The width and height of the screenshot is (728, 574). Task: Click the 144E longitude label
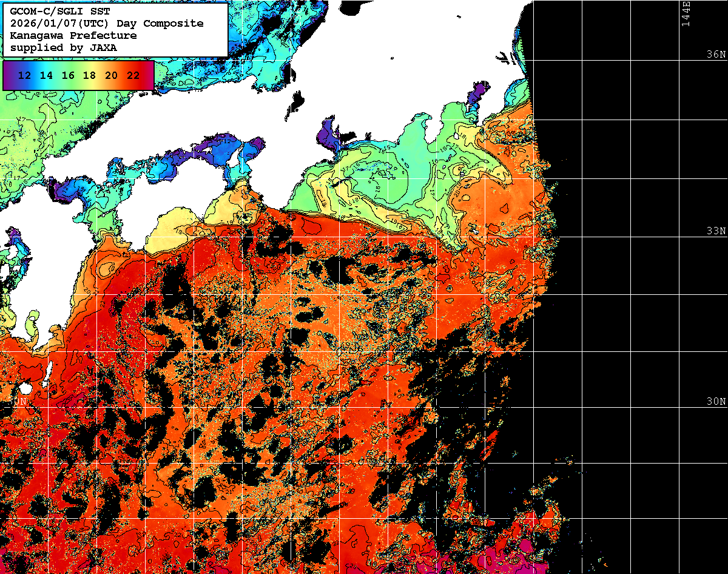click(x=686, y=13)
